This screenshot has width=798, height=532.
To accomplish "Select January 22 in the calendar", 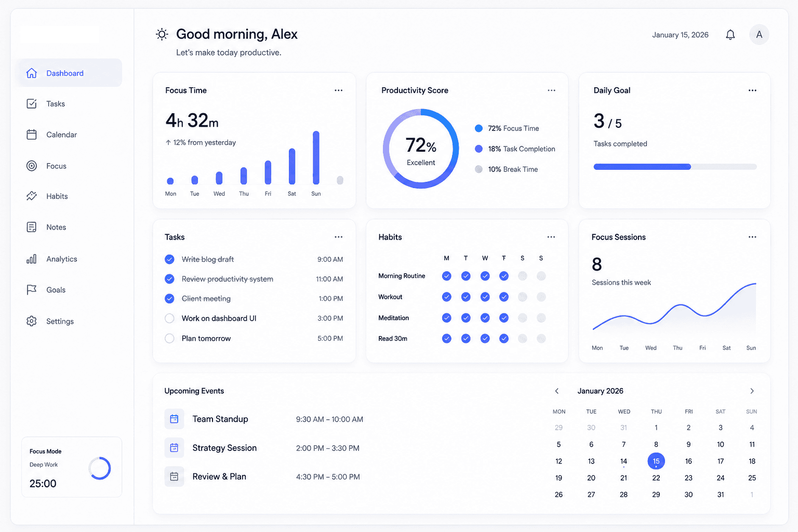I will [x=656, y=478].
